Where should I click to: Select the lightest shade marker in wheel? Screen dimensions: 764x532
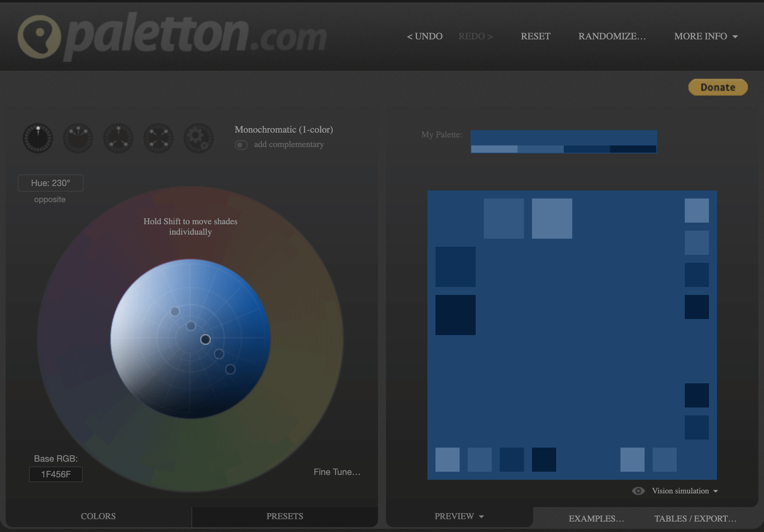(175, 311)
